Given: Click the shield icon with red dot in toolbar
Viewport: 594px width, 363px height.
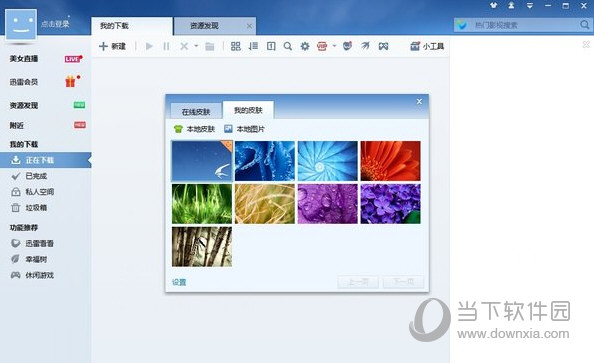Looking at the screenshot, I should [x=347, y=46].
